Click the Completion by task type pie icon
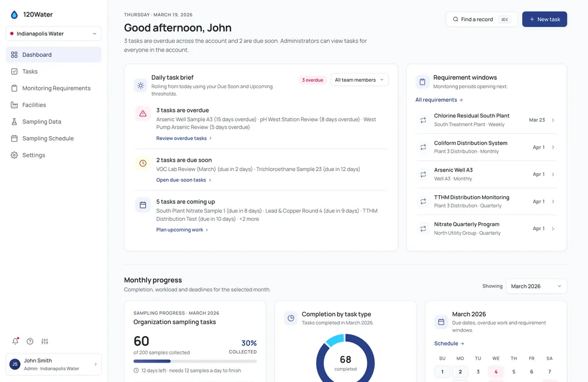The height and width of the screenshot is (382, 588). [290, 318]
